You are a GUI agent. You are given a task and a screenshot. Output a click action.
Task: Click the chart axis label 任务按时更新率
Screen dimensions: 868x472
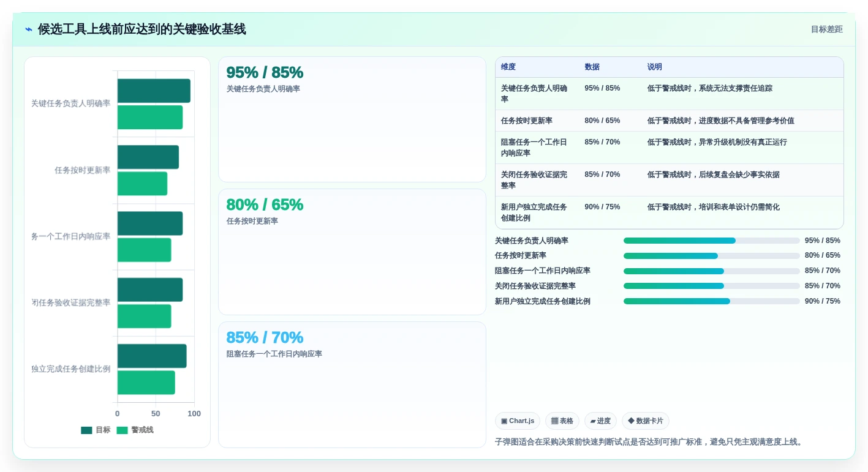click(x=83, y=170)
